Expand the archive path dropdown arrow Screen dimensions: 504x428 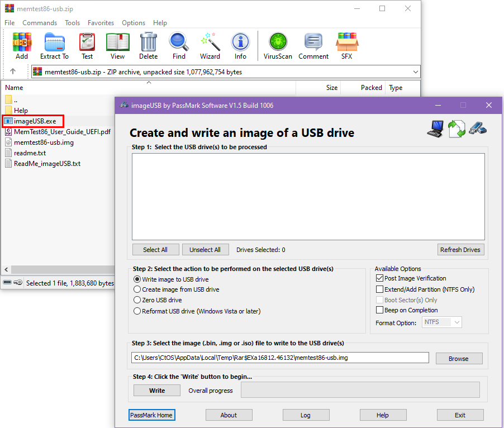pyautogui.click(x=415, y=72)
